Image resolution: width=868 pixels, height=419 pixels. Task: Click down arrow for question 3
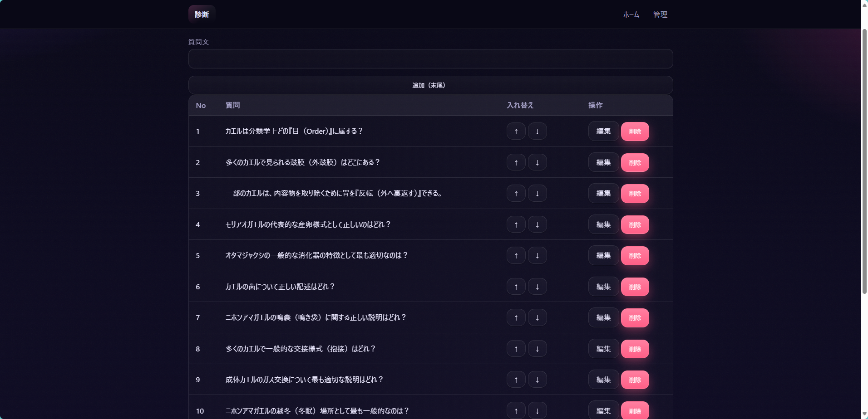tap(537, 193)
